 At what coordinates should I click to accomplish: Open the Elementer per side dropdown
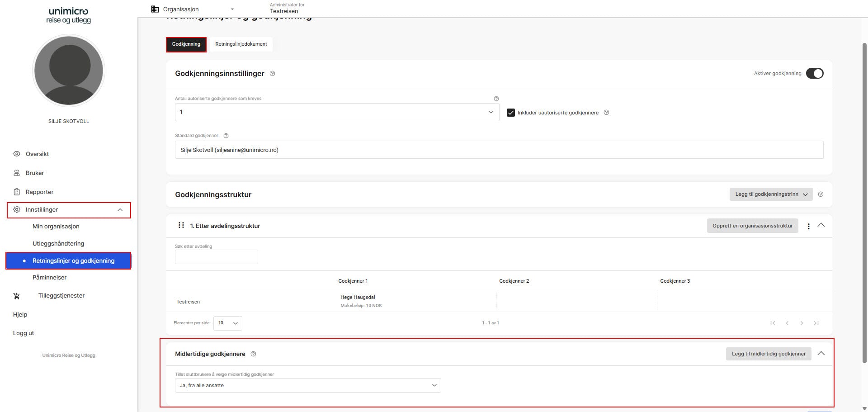pyautogui.click(x=228, y=323)
